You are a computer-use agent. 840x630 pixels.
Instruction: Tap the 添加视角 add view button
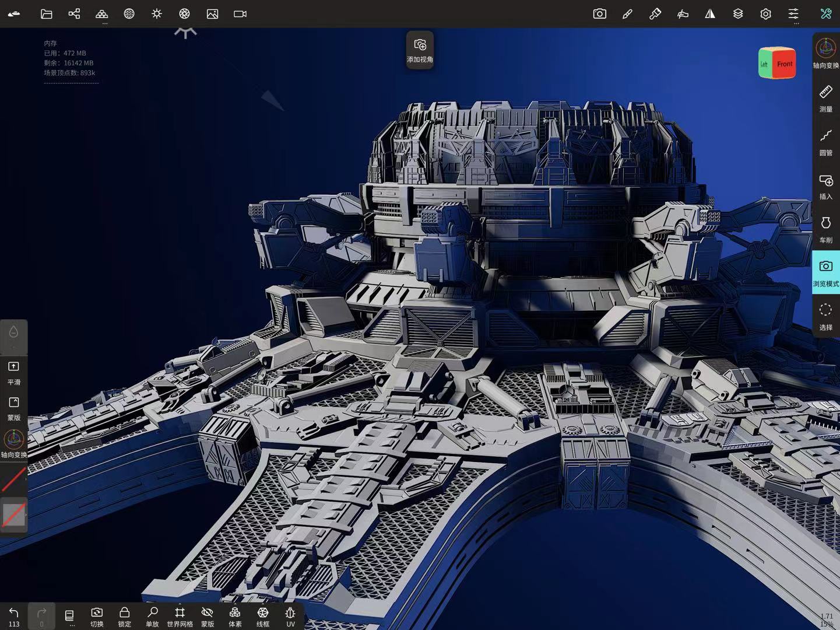pos(419,50)
